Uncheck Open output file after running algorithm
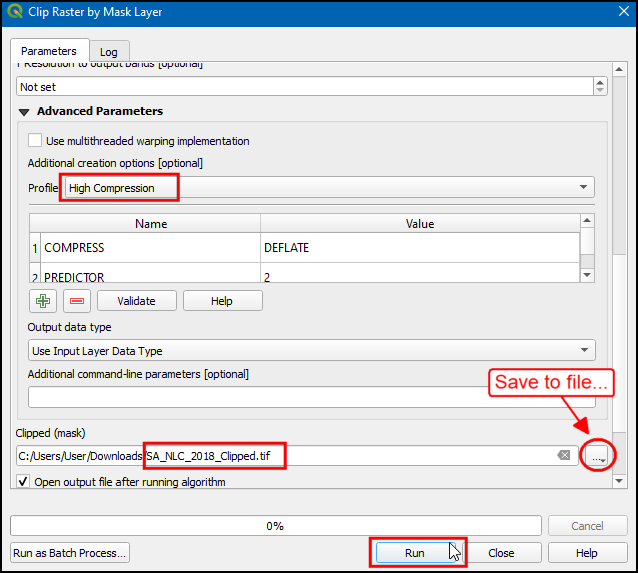 (x=23, y=482)
